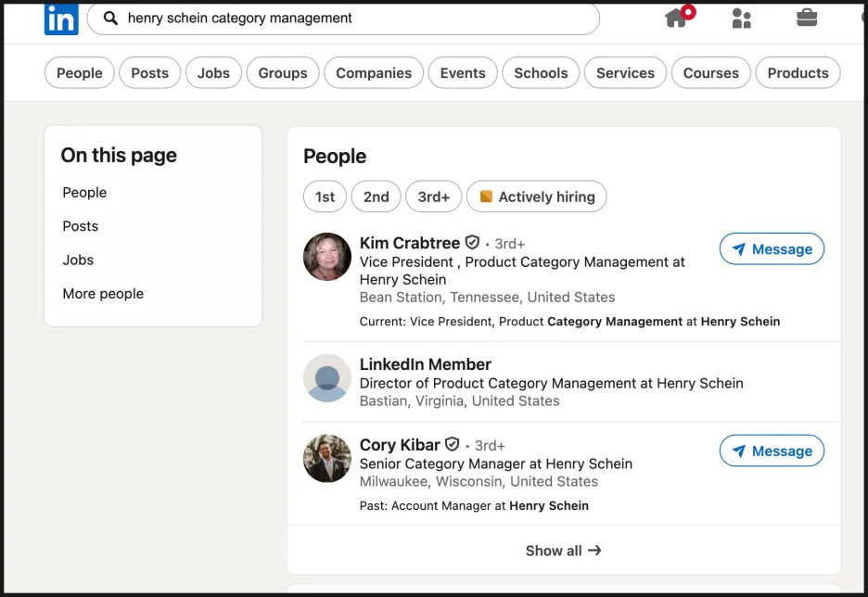Message Kim Crabtree

pos(772,249)
